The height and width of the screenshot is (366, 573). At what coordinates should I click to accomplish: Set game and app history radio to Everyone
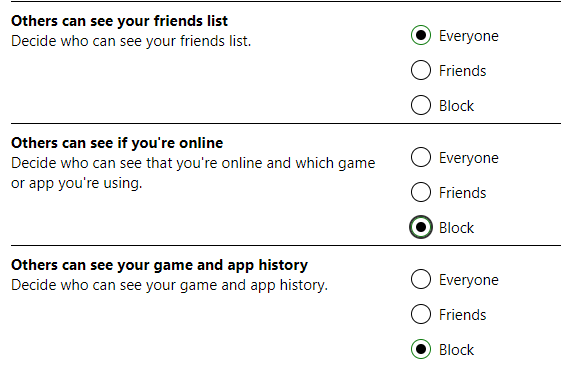click(421, 279)
